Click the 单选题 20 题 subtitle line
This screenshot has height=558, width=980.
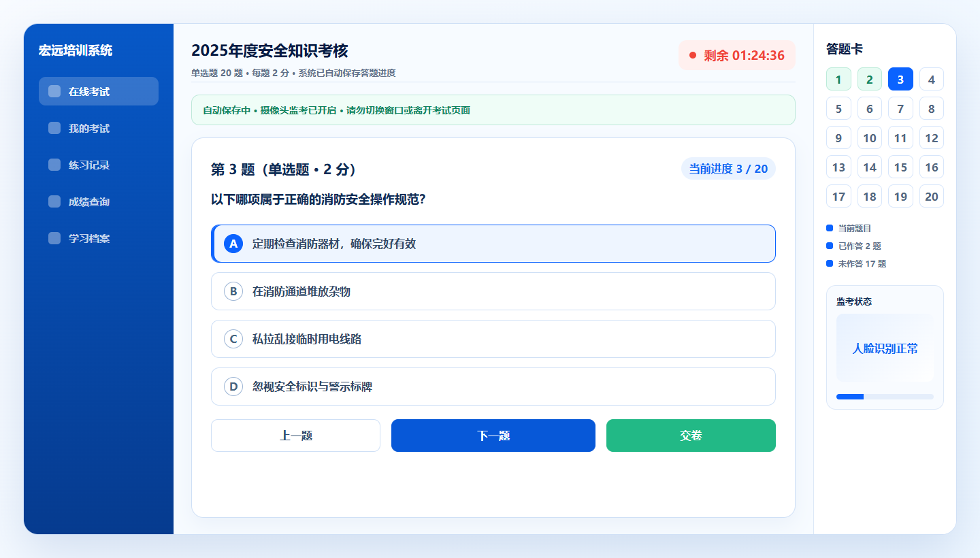(x=293, y=73)
